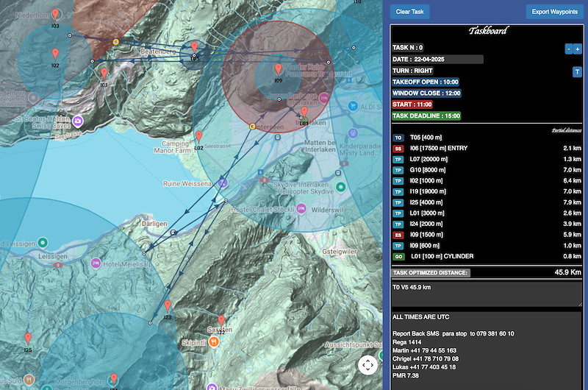Click the Taskboard title
The height and width of the screenshot is (390, 588).
click(487, 31)
